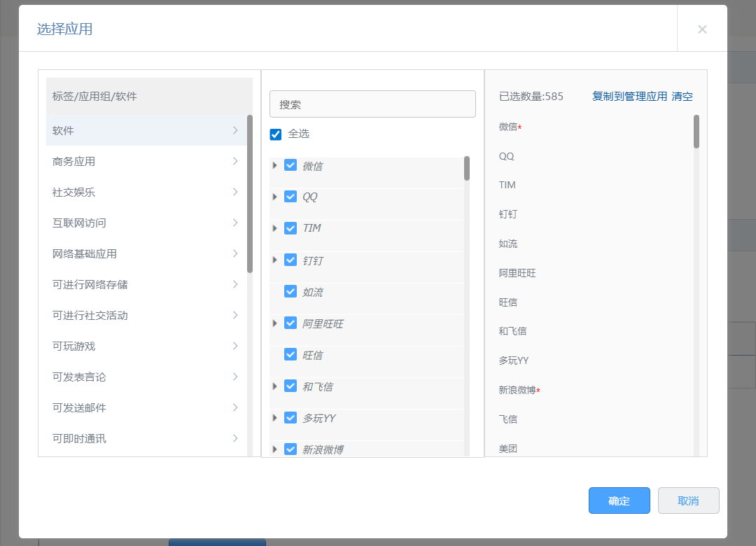Screen dimensions: 756x546
Task: Open the 可即时通讯 category
Action: (x=147, y=438)
